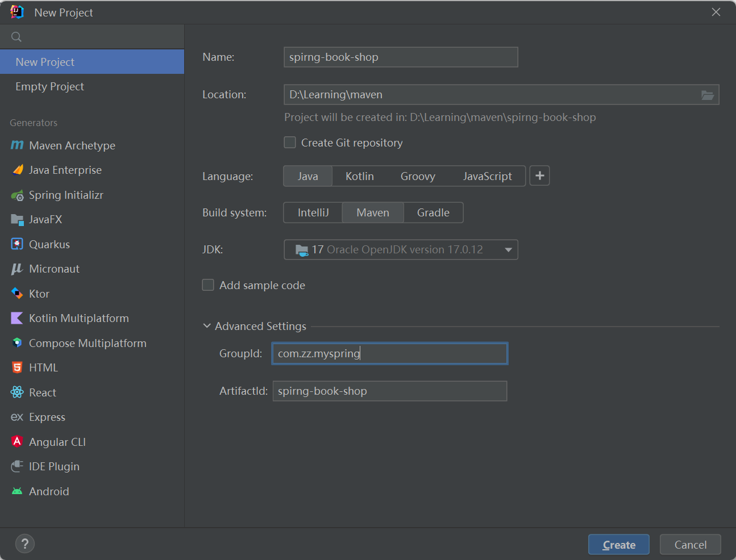
Task: Click the IntelliJ IDEA logo in title bar
Action: tap(17, 12)
